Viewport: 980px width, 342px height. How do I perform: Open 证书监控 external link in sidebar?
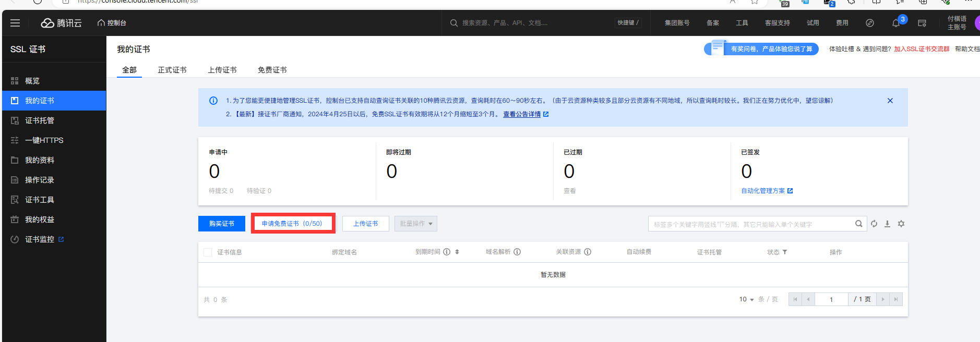point(54,239)
